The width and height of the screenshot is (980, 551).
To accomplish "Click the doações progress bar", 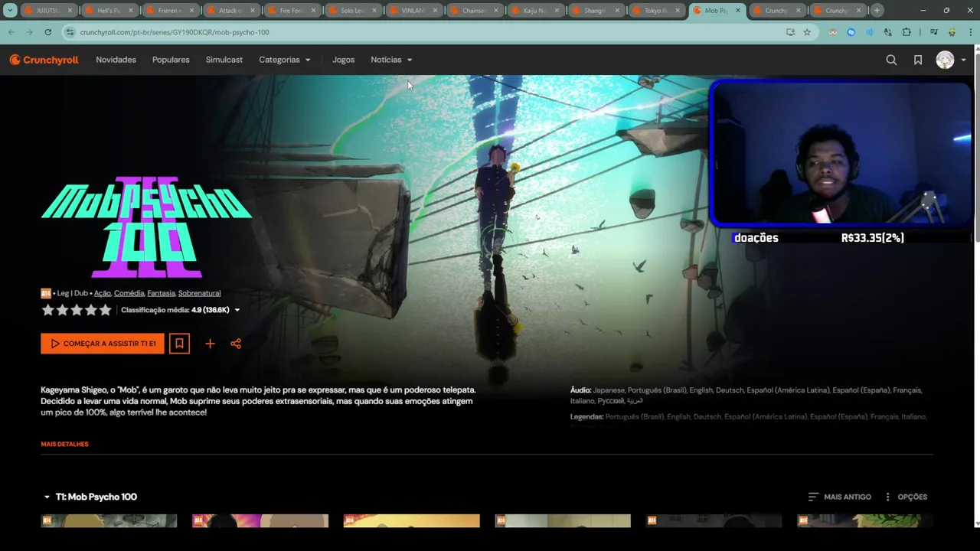I will click(x=851, y=238).
